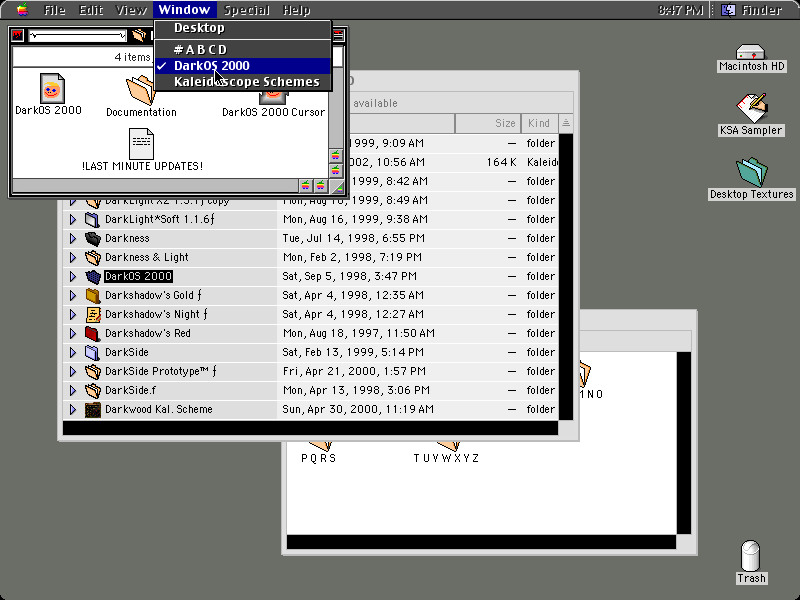Image resolution: width=800 pixels, height=600 pixels.
Task: Choose # A B C D in Window menu
Action: click(243, 49)
